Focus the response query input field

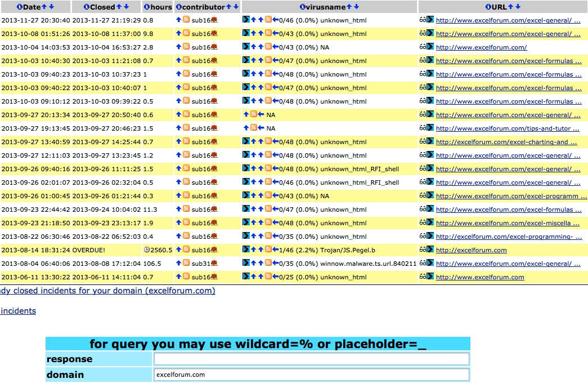pos(311,359)
